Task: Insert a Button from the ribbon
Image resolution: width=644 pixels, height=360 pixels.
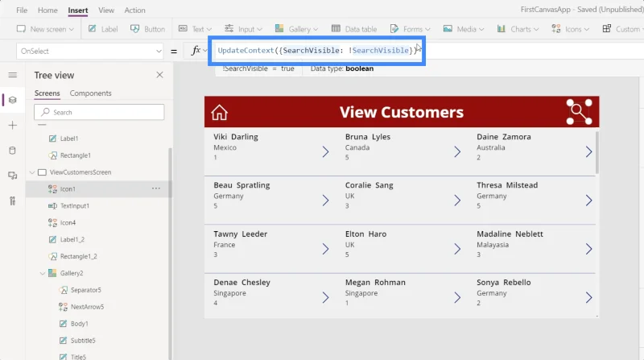Action: (x=147, y=29)
